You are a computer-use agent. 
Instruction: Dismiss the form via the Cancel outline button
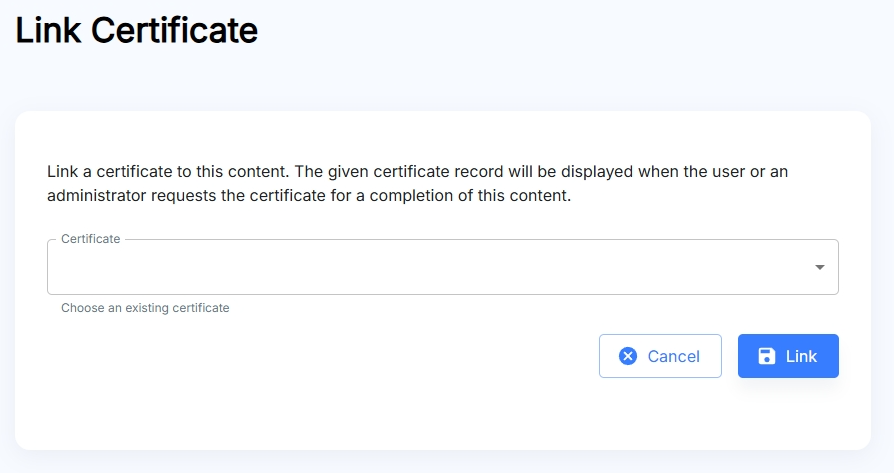(660, 356)
